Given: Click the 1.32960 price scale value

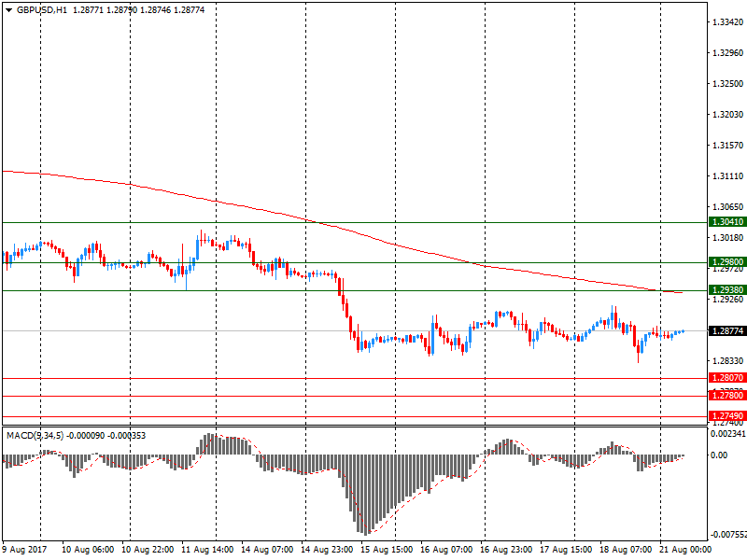Looking at the screenshot, I should (728, 53).
